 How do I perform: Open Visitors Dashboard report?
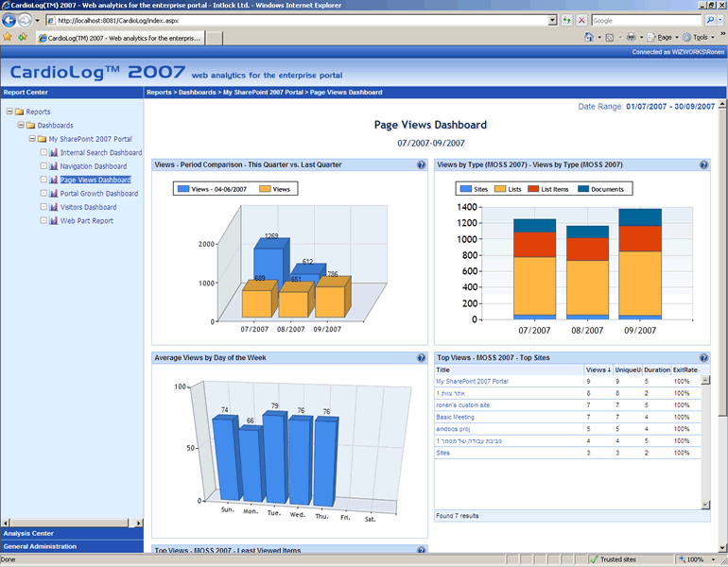click(x=88, y=207)
